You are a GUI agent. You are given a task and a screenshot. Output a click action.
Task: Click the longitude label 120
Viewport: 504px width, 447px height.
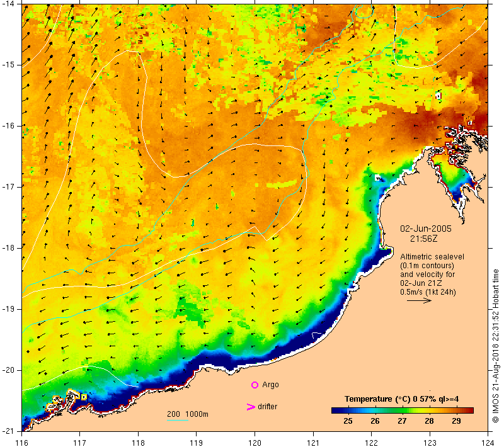coord(255,443)
